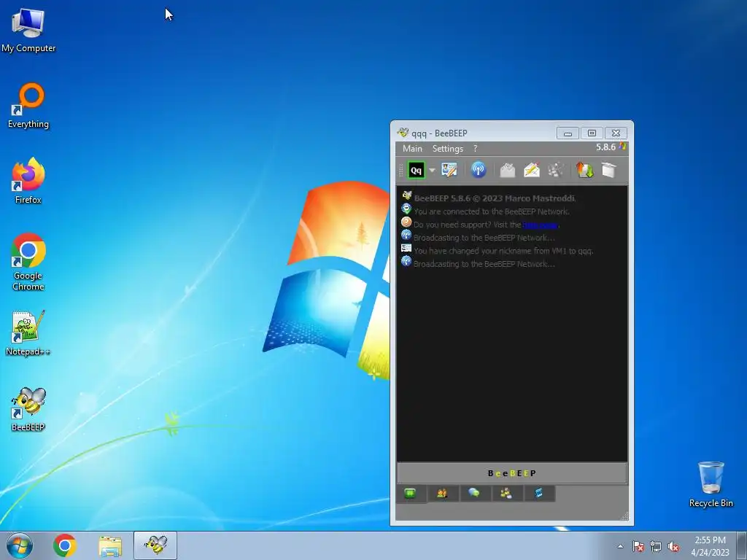The width and height of the screenshot is (747, 560).
Task: Click the blue broadcast antenna toolbar icon
Action: click(x=479, y=170)
